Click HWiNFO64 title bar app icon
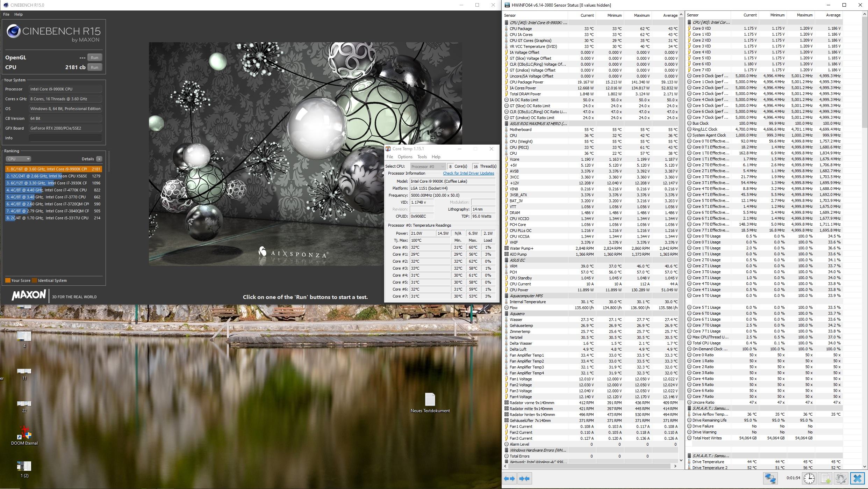This screenshot has width=868, height=489. coord(507,5)
